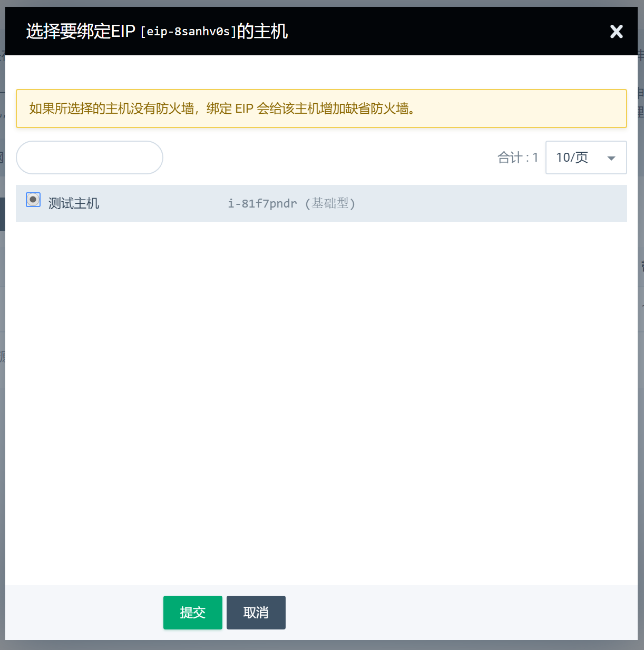The image size is (644, 650).
Task: Click the 合计 count indicator
Action: click(517, 157)
